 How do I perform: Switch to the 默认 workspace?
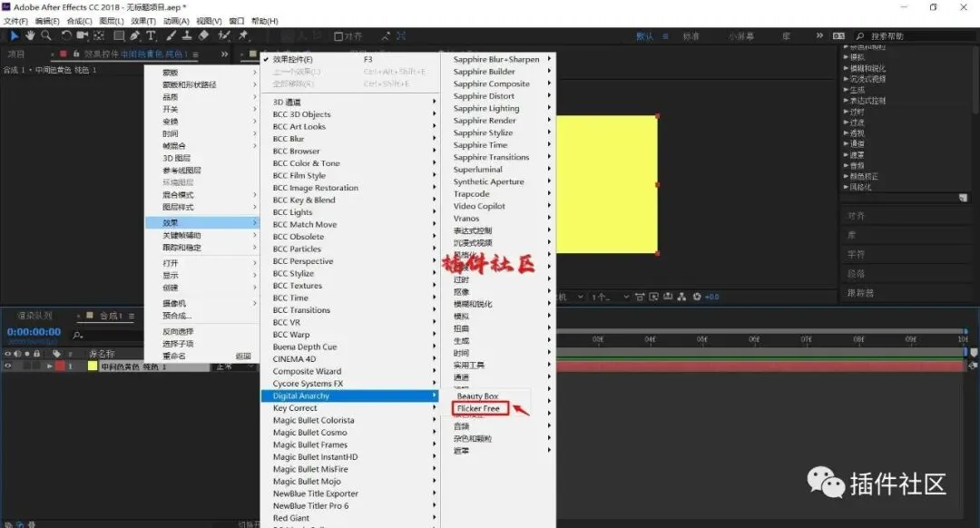click(x=644, y=36)
